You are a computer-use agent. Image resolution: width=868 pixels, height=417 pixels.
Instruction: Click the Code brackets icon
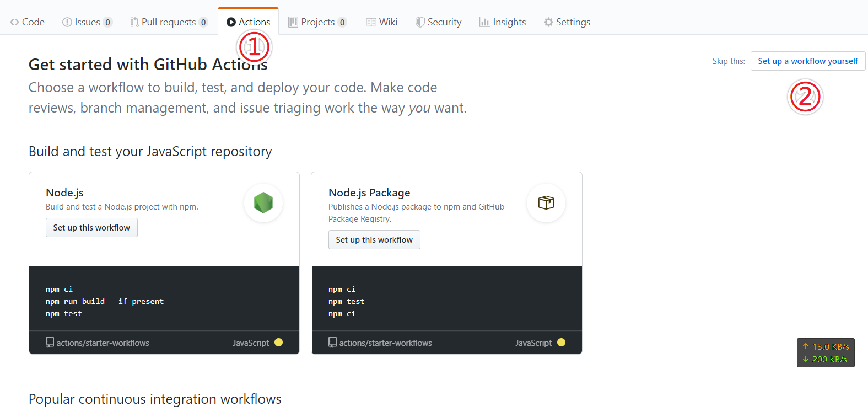pyautogui.click(x=14, y=22)
